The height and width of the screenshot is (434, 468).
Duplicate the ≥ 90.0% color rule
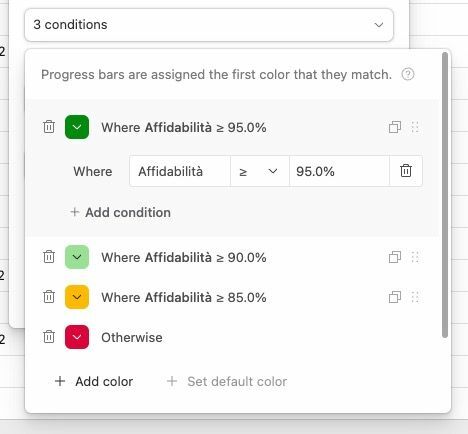coord(395,257)
